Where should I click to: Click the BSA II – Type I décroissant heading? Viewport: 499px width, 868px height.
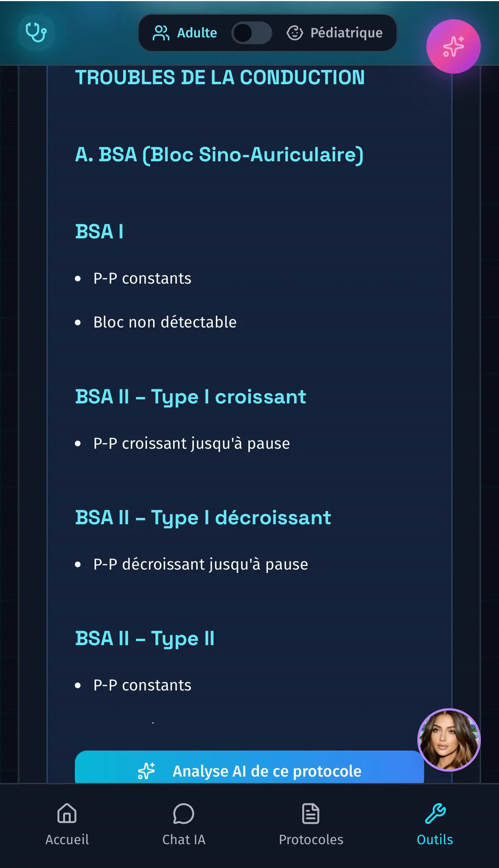(x=203, y=517)
